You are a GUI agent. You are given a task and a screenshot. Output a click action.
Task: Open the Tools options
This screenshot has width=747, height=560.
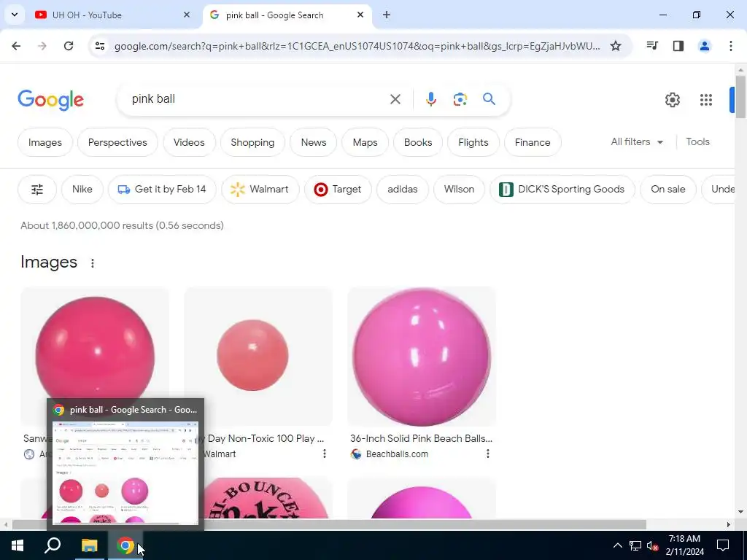697,142
